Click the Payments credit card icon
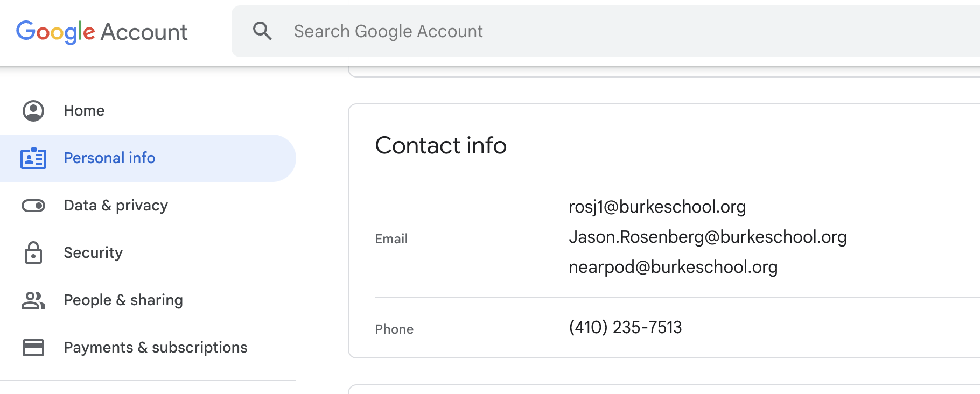Viewport: 980px width, 394px height. (33, 348)
